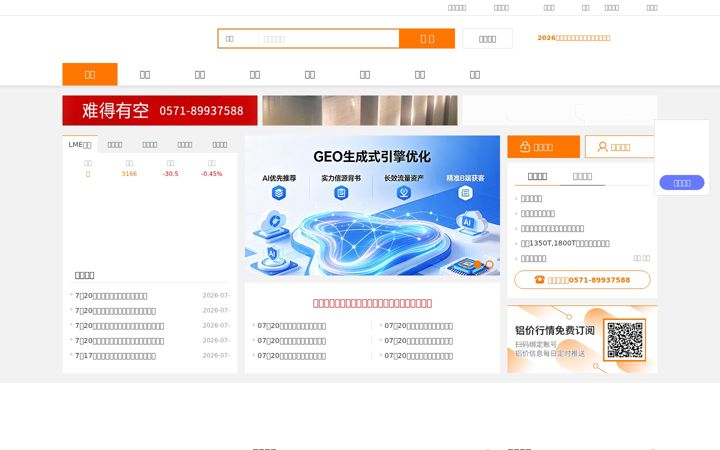Select the filled orange carousel dot
Viewport: 720px width, 450px height.
[478, 264]
